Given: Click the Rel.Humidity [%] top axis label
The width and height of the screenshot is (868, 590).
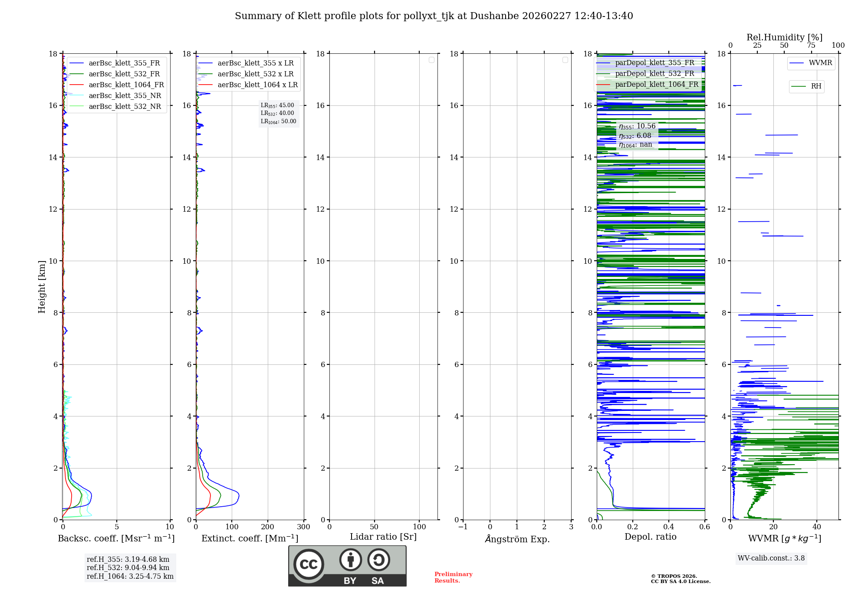Looking at the screenshot, I should [784, 37].
